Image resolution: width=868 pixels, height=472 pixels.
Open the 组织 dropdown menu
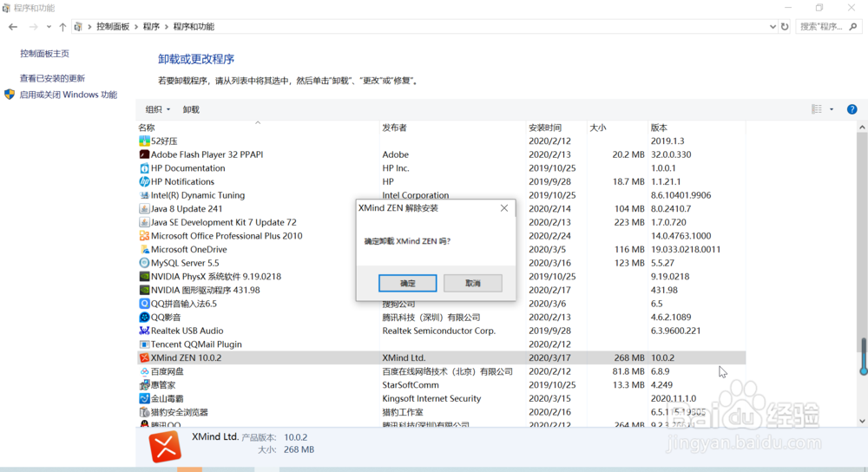158,109
